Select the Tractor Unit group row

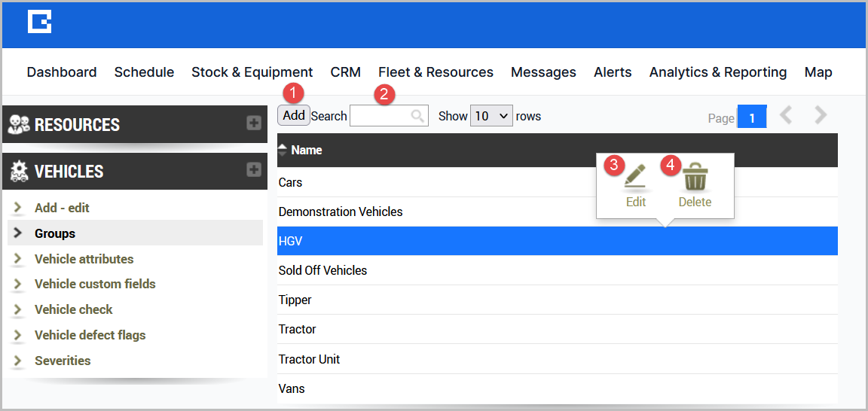point(557,359)
